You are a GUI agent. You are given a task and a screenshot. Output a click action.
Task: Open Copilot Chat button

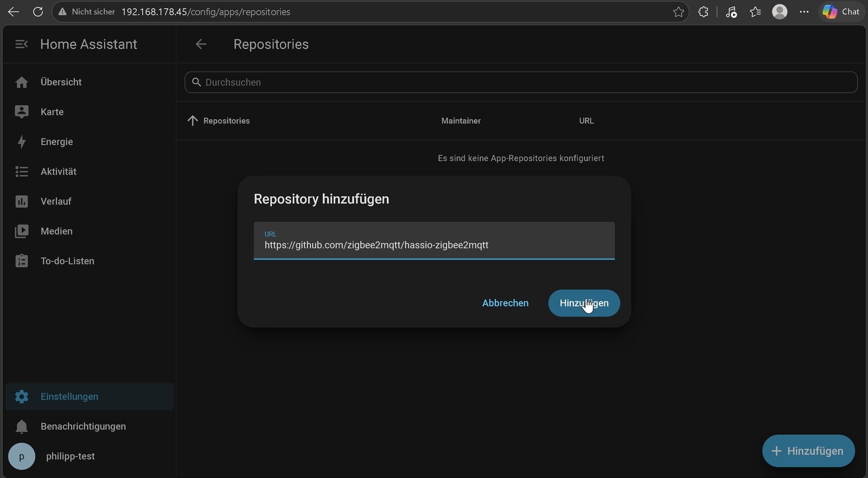[x=841, y=11]
